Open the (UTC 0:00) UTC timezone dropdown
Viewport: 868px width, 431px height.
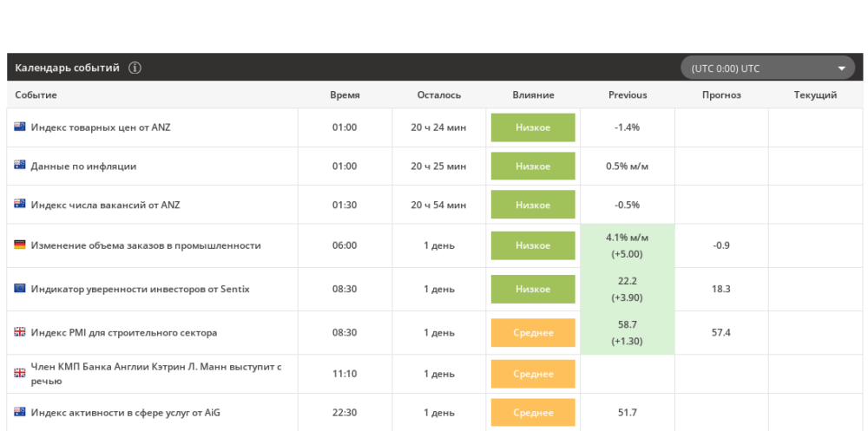click(x=769, y=69)
